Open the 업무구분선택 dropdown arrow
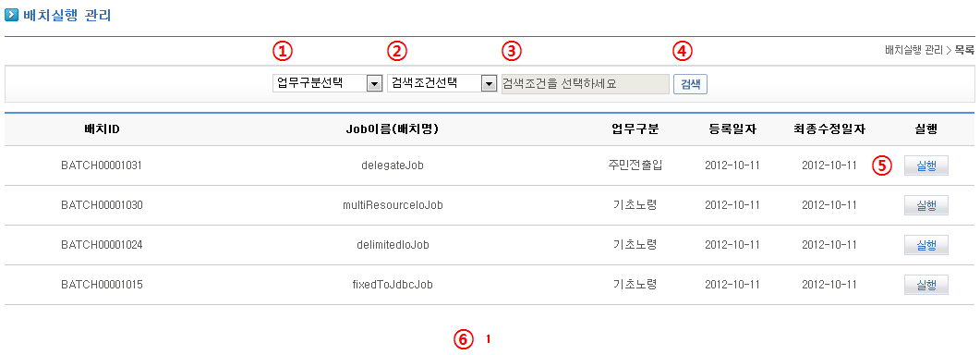Screen dimensions: 980x355 (374, 83)
